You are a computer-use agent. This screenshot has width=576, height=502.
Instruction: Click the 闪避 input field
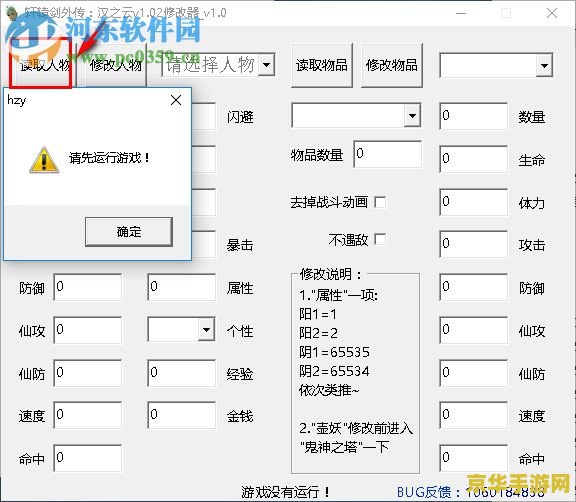(x=204, y=116)
